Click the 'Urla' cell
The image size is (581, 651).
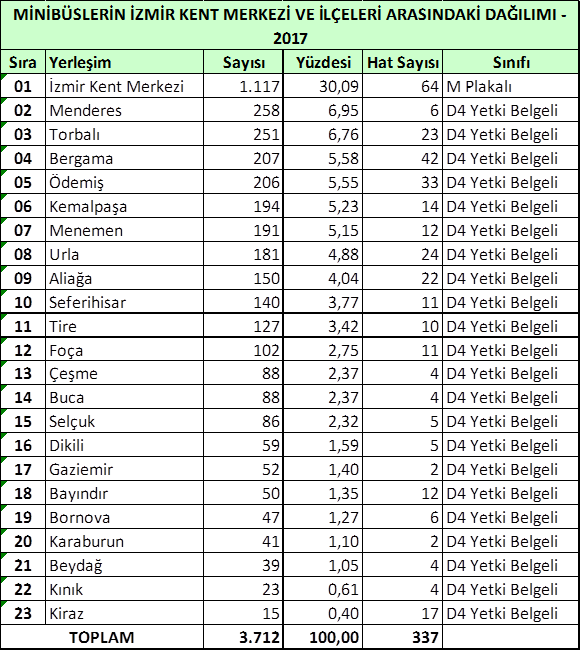[x=124, y=254]
